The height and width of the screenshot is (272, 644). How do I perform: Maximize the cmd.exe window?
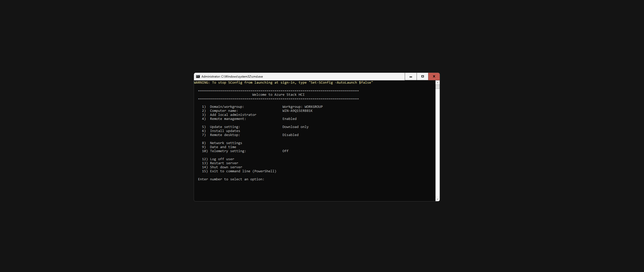click(x=422, y=77)
